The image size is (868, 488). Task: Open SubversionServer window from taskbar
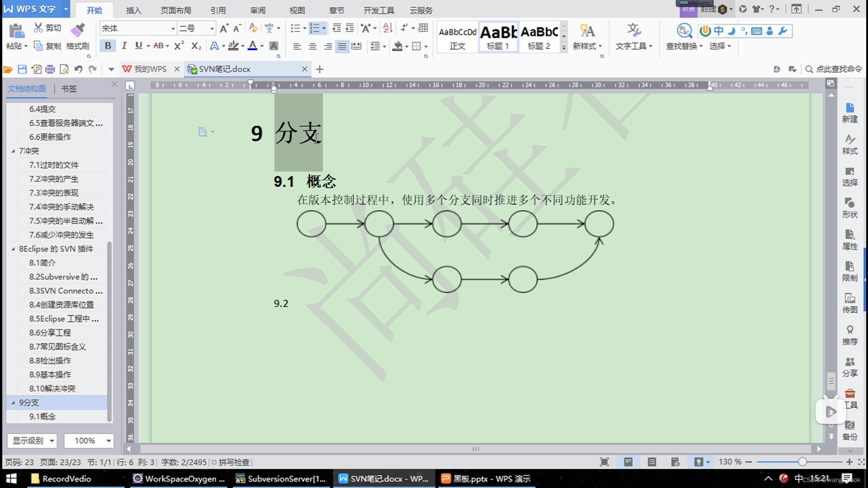pyautogui.click(x=281, y=479)
